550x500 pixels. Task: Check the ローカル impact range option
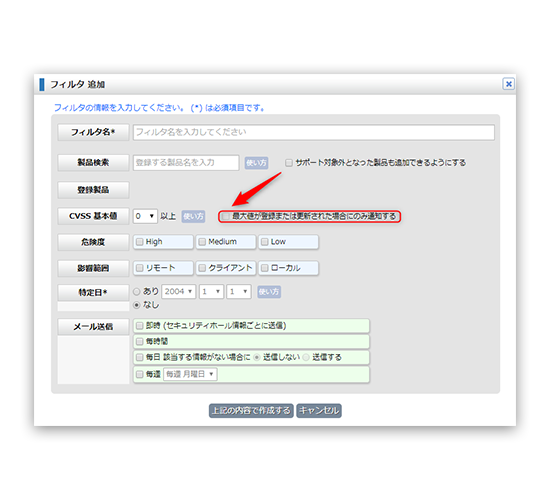265,268
